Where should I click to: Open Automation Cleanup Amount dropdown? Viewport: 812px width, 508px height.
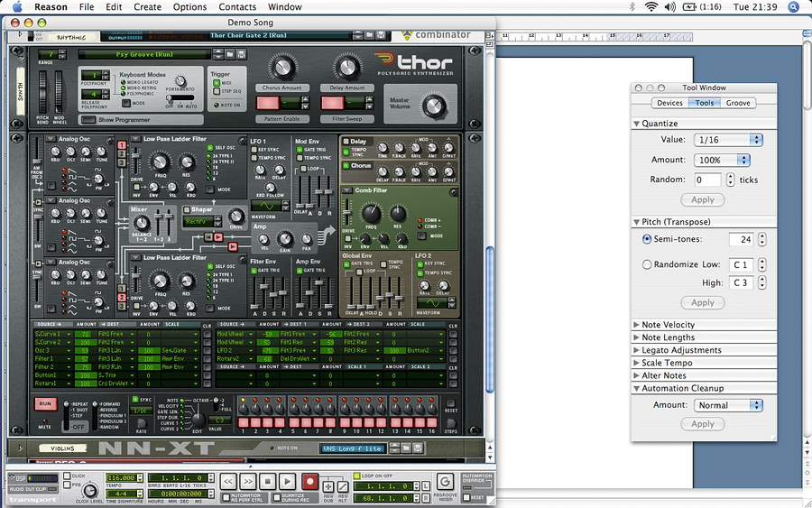pos(728,405)
